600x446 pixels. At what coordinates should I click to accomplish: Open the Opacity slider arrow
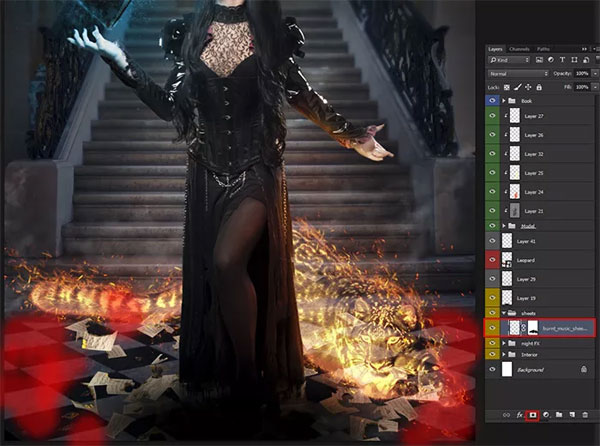(595, 73)
